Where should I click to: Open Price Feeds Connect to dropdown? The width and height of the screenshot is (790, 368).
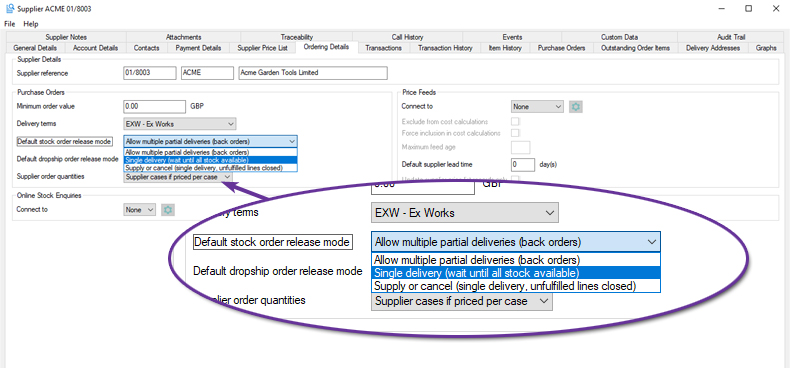(x=537, y=106)
